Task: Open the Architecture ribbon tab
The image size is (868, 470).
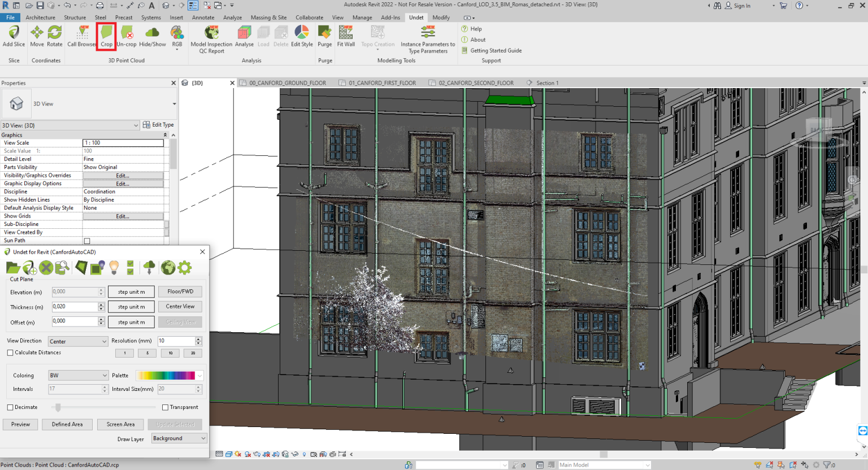Action: click(40, 18)
